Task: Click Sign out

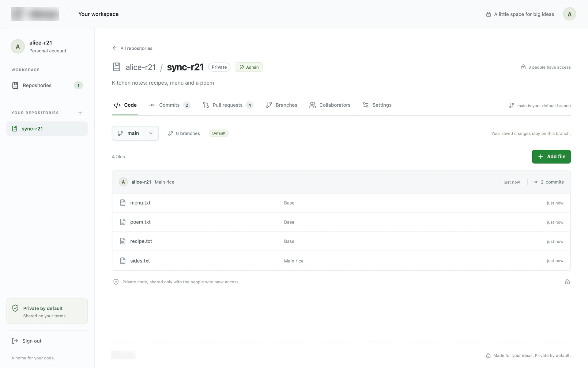Action: point(27,341)
